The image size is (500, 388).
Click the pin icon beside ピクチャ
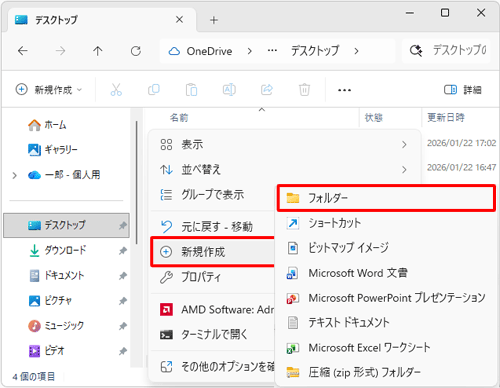123,301
